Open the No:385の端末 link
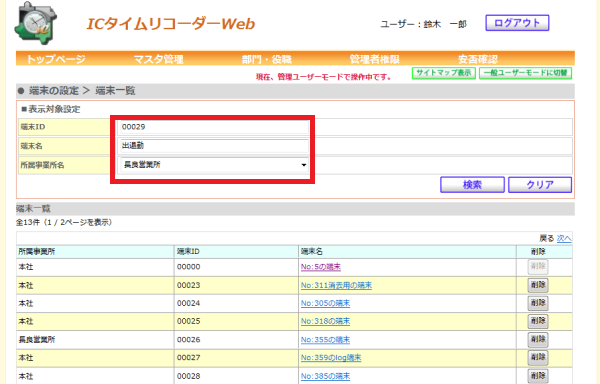The image size is (600, 384). (325, 376)
